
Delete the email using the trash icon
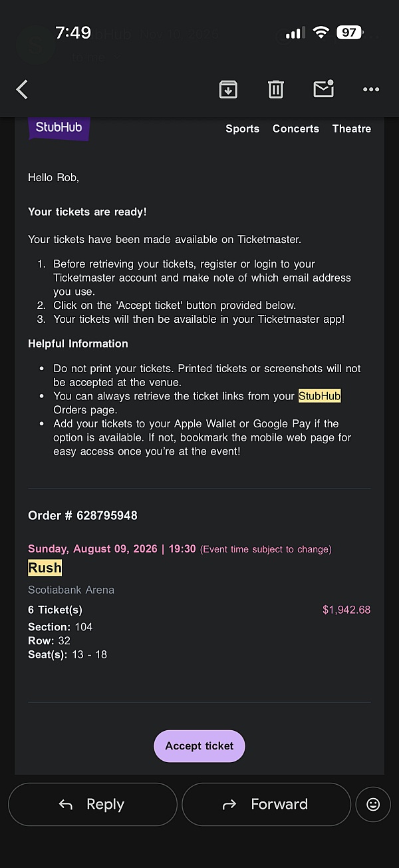[x=275, y=89]
